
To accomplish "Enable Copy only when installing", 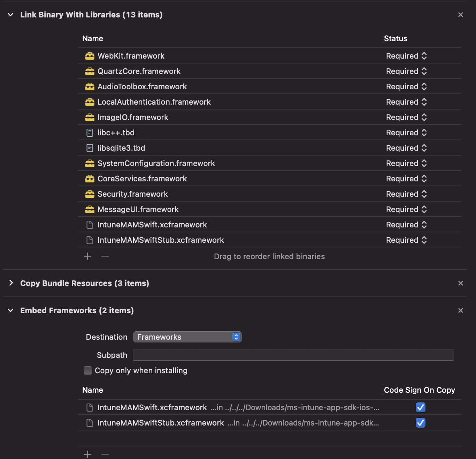I will [87, 370].
